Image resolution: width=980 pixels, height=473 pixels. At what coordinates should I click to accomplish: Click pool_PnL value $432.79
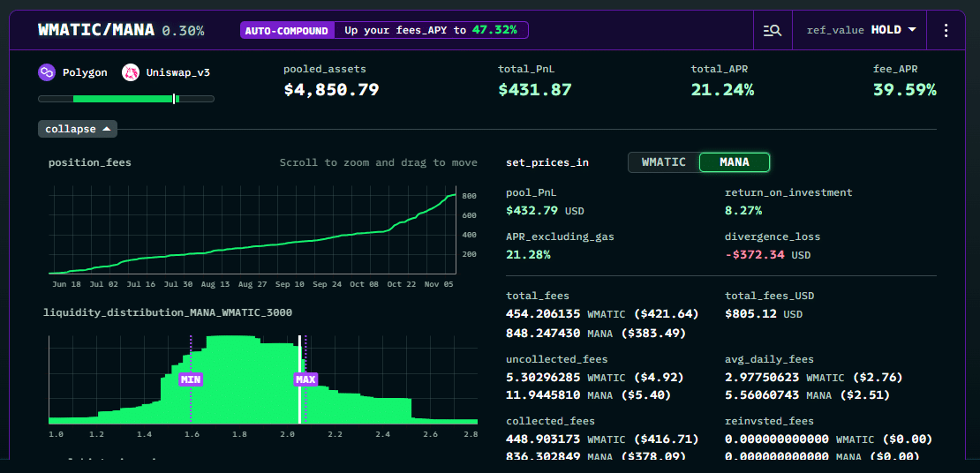point(531,211)
